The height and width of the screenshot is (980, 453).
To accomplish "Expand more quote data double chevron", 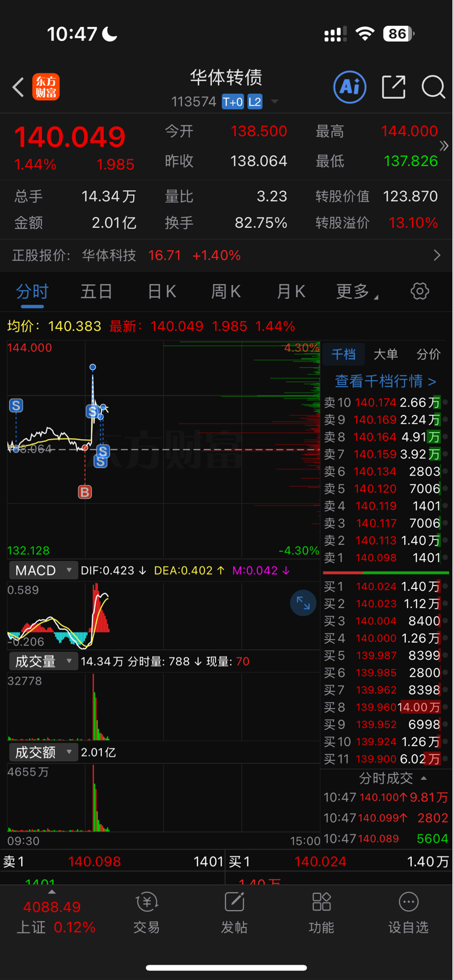I will pos(444,145).
